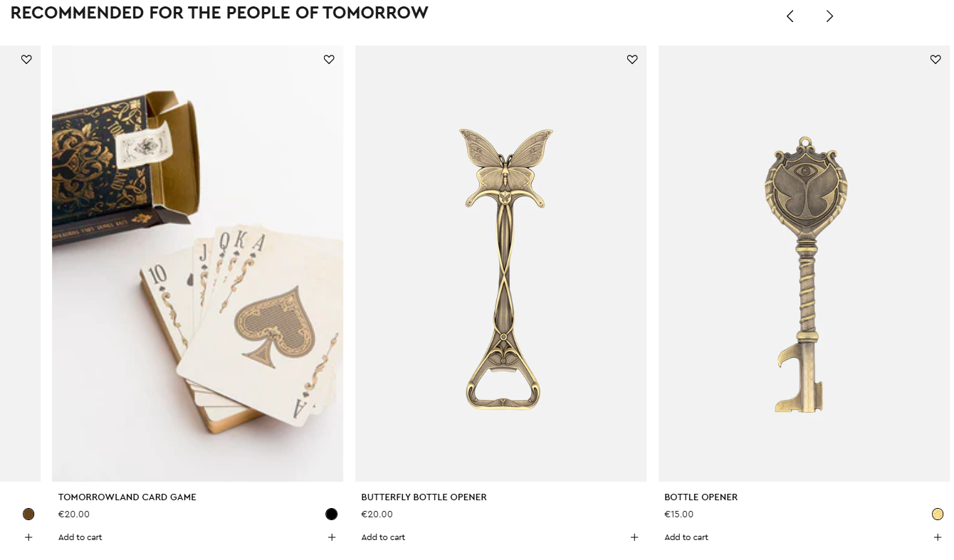This screenshot has width=954, height=560.
Task: Select the brown swatch on leftmost product
Action: 28,514
